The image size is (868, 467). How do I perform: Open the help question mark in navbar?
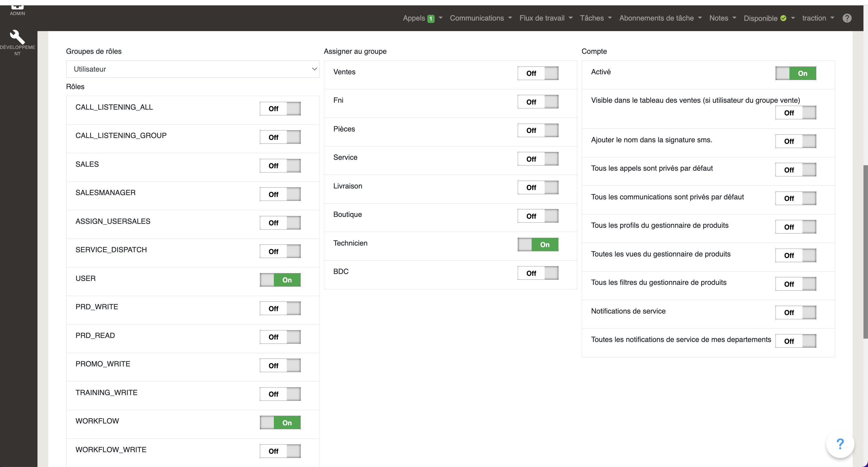click(847, 18)
